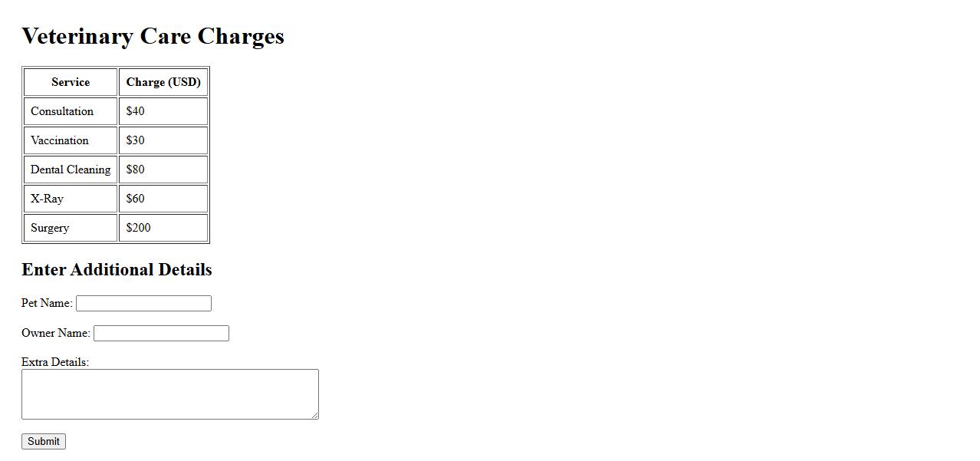Image resolution: width=980 pixels, height=461 pixels.
Task: Click the X-Ray service cell
Action: 48,199
